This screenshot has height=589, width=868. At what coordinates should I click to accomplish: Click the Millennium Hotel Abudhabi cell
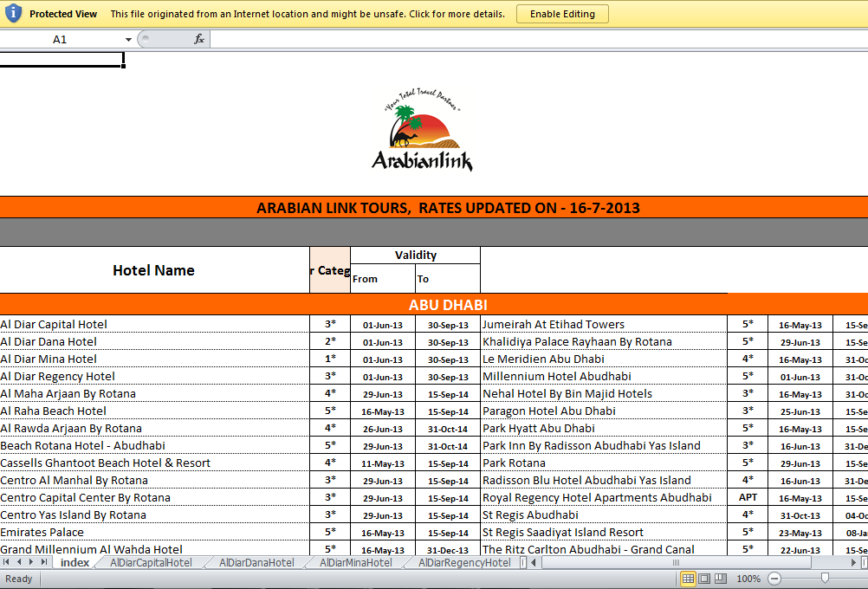point(604,377)
